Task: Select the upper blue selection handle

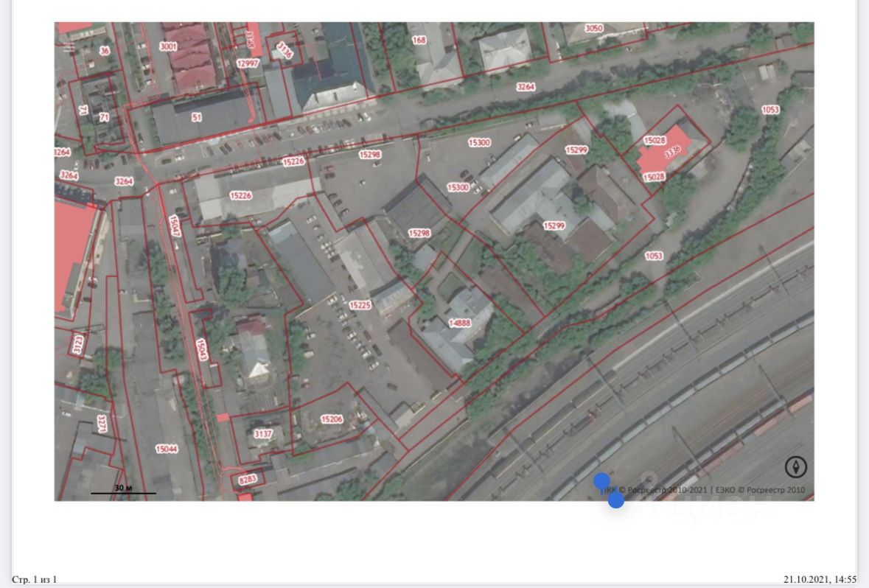Action: click(x=602, y=481)
